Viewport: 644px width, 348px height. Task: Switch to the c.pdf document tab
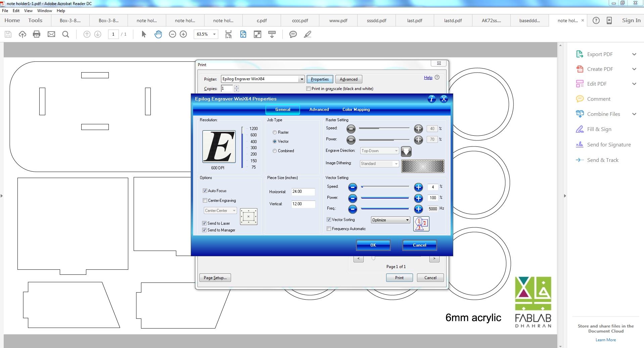click(x=262, y=20)
